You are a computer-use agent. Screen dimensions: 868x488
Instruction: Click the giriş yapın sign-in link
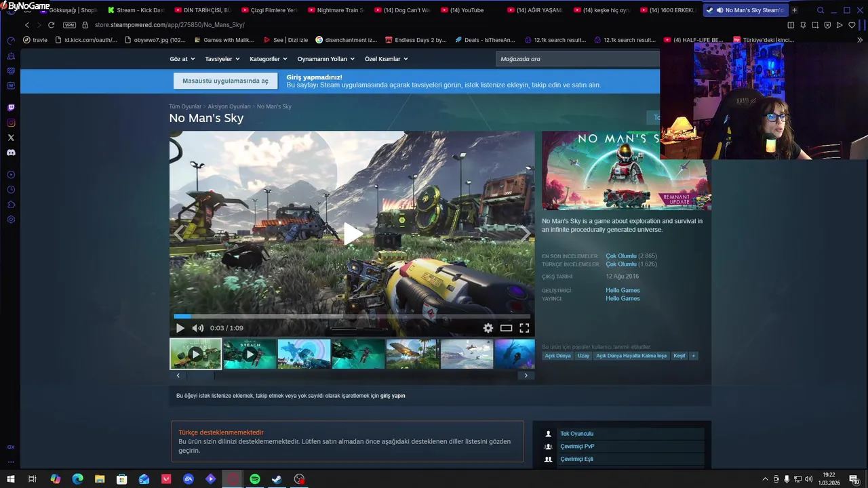(393, 396)
